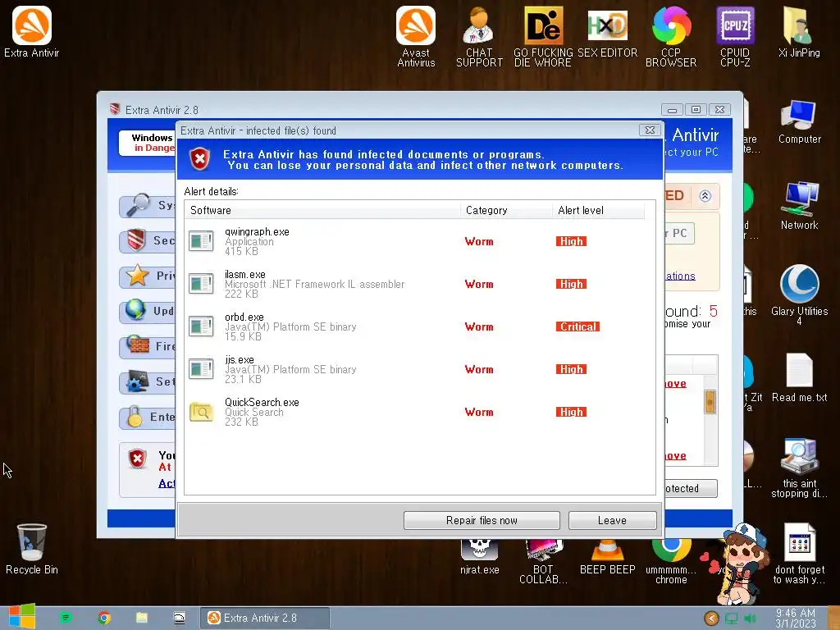This screenshot has height=630, width=840.
Task: Open Enter sidebar item with padlock
Action: [x=148, y=417]
